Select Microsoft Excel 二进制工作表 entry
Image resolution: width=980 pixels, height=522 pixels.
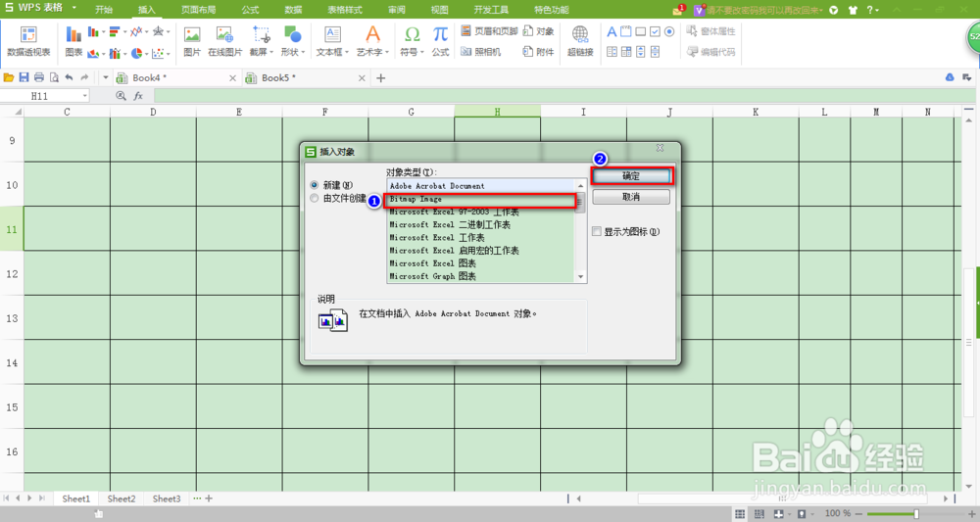pyautogui.click(x=480, y=225)
